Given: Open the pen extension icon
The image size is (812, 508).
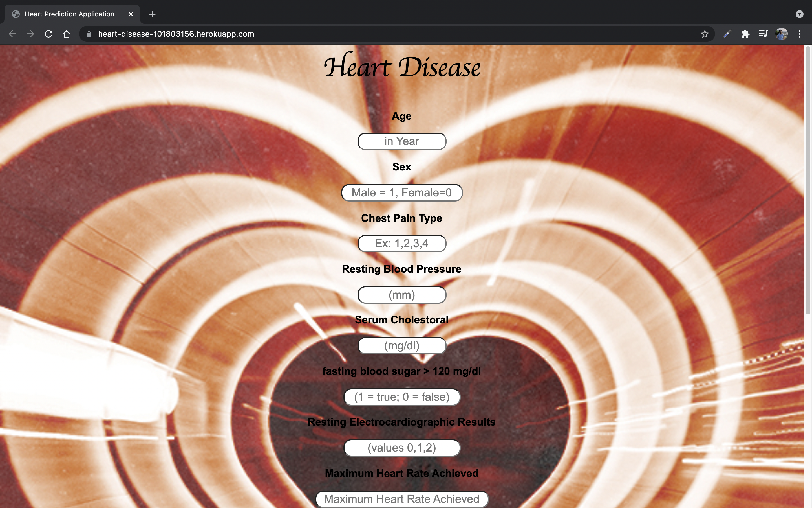Looking at the screenshot, I should (x=727, y=34).
